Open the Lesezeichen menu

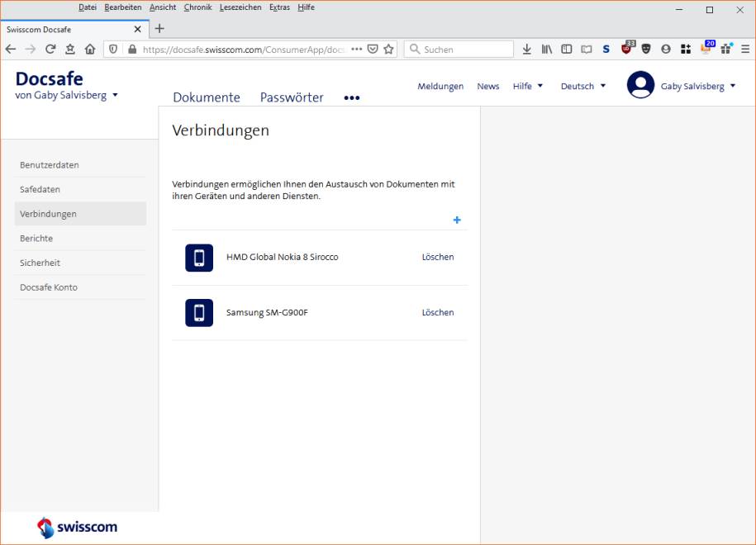[x=240, y=7]
